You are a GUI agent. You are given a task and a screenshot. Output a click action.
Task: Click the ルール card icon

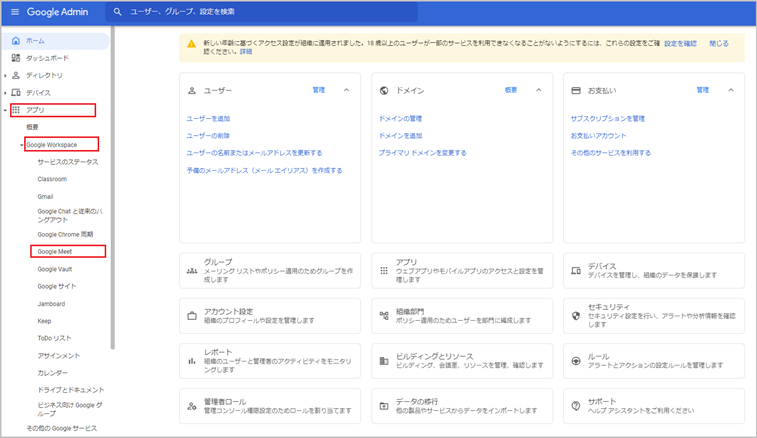click(576, 361)
